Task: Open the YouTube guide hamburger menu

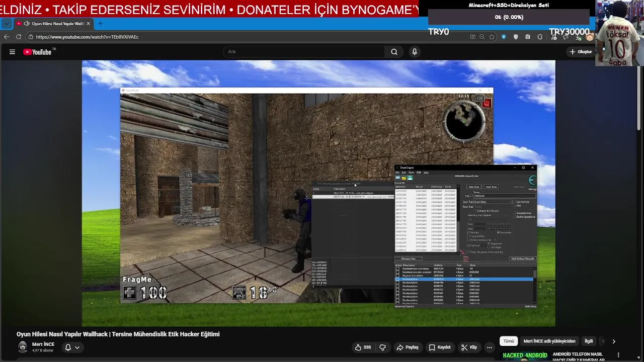Action: click(12, 52)
